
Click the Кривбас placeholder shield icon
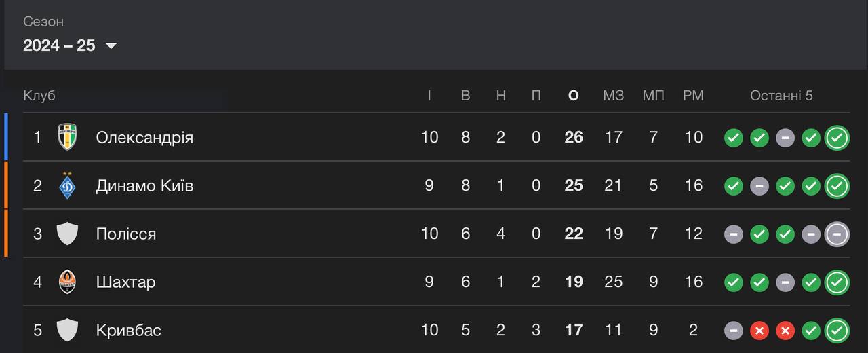[x=67, y=330]
